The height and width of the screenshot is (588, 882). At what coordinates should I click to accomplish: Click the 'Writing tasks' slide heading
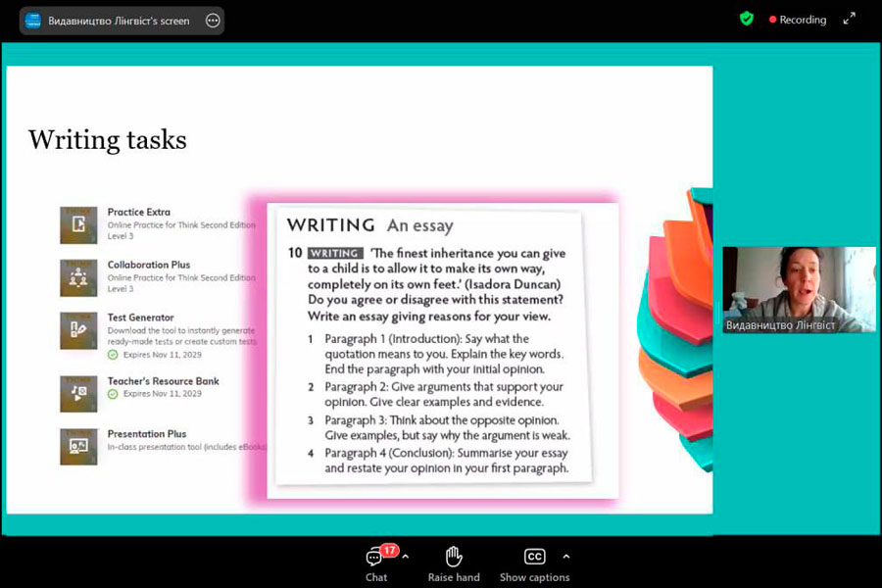(108, 139)
